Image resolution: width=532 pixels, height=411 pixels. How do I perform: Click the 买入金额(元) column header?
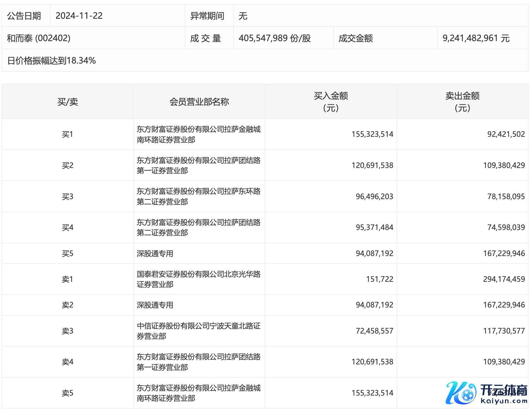click(331, 102)
